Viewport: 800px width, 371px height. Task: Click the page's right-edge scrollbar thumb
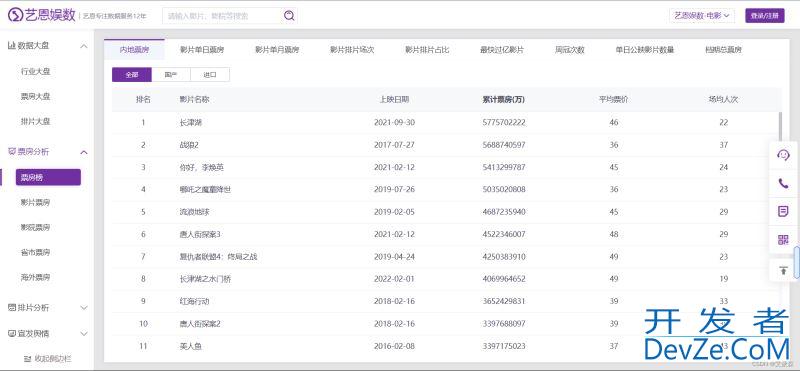[796, 262]
